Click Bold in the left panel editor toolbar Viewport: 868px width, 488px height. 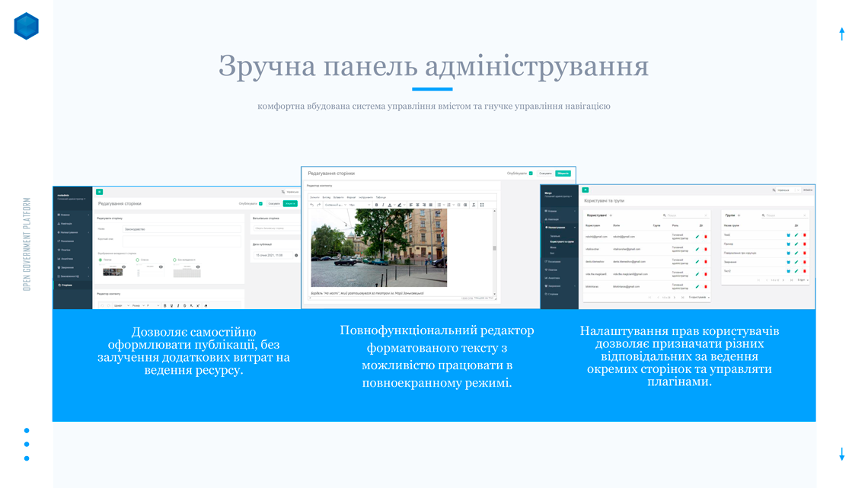click(165, 305)
